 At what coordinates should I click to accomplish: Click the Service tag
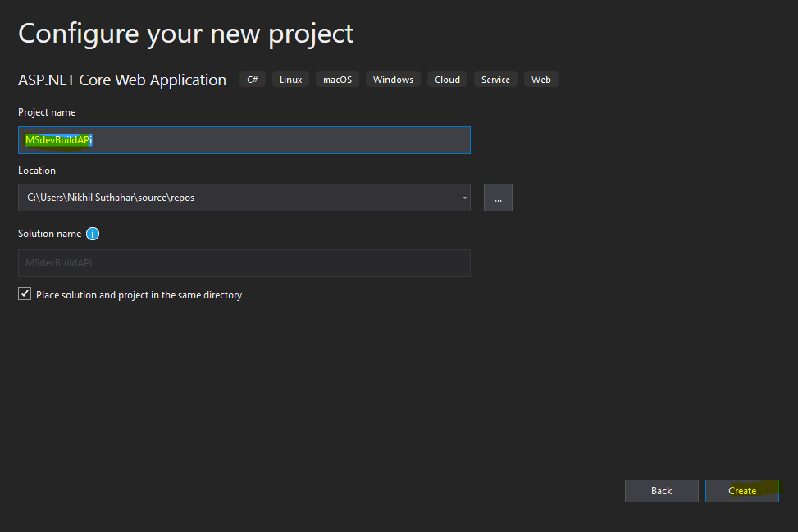pyautogui.click(x=495, y=80)
